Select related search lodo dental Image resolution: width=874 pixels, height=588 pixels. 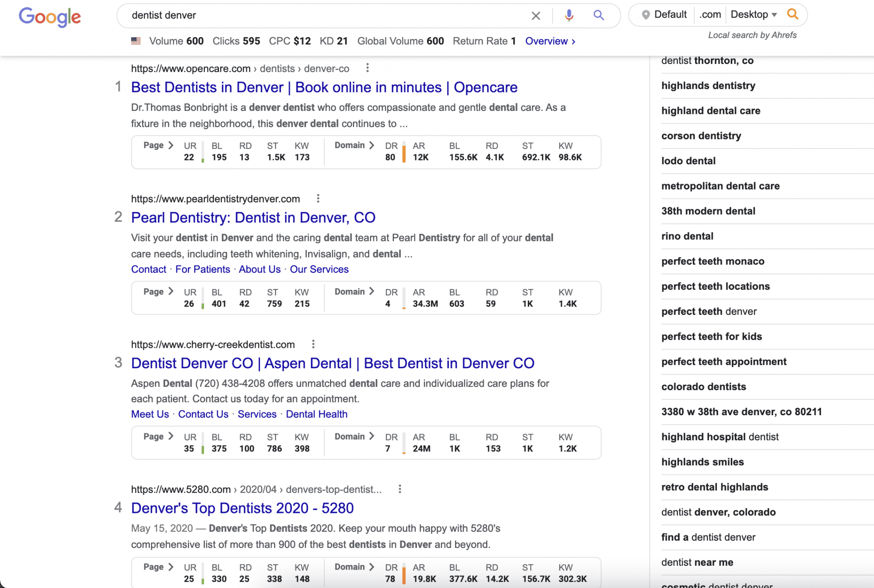688,161
